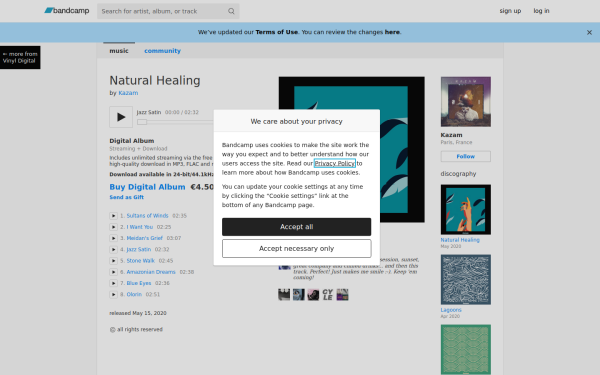The width and height of the screenshot is (600, 375).
Task: Switch to the music tab
Action: (x=119, y=51)
